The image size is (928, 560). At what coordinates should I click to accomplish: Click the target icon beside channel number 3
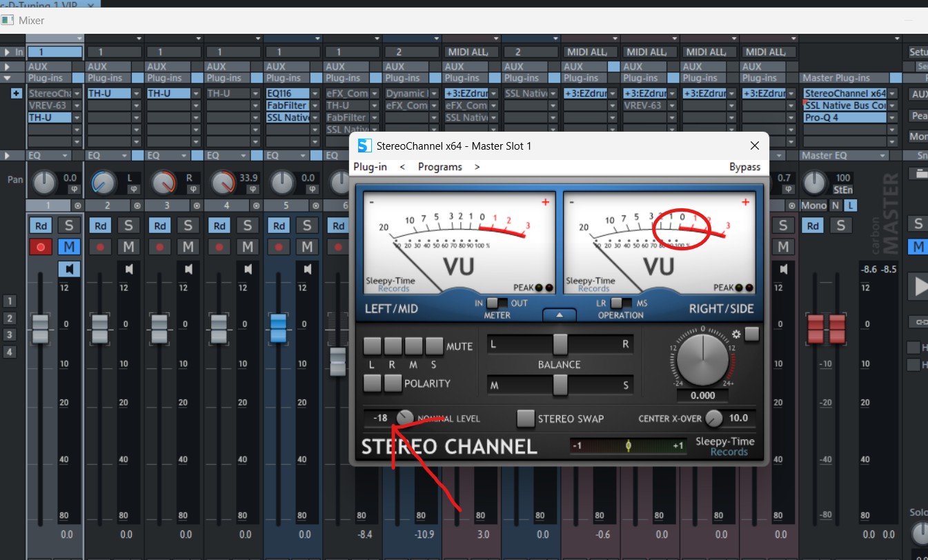coord(196,206)
